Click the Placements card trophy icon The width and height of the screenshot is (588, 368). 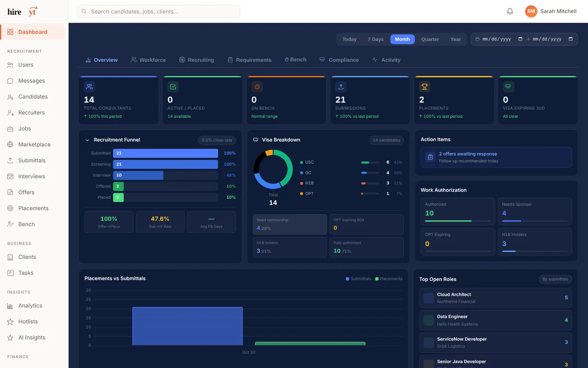coord(424,86)
